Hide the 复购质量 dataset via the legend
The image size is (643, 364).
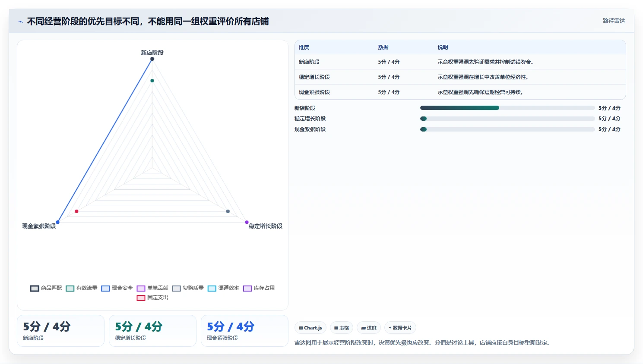[188, 288]
